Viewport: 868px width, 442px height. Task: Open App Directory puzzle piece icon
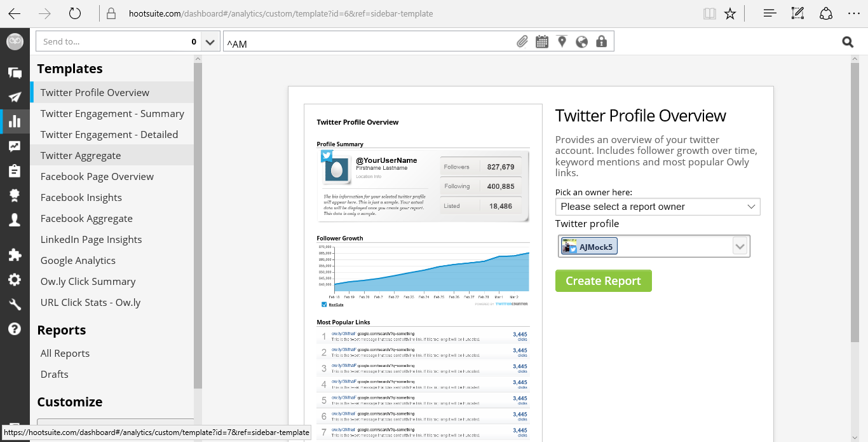15,255
